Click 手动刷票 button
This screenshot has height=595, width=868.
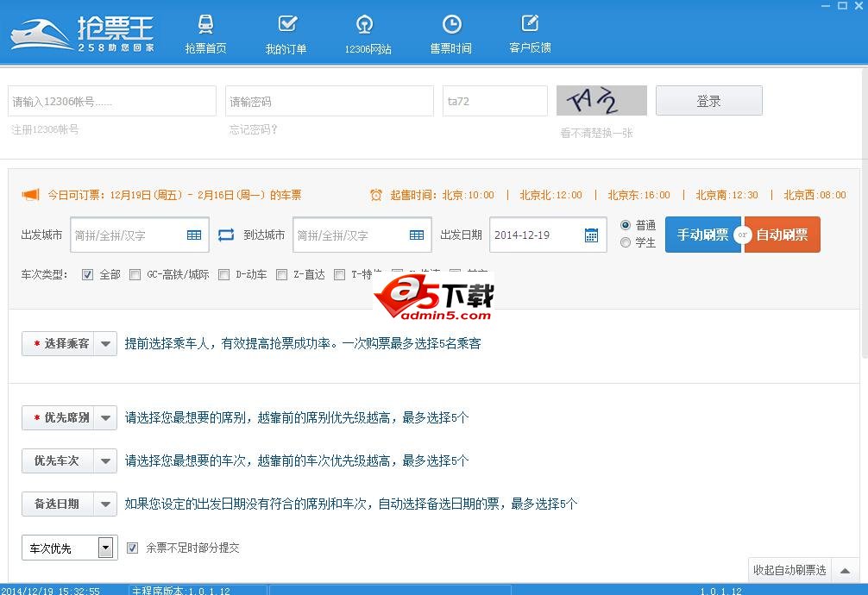click(x=703, y=235)
